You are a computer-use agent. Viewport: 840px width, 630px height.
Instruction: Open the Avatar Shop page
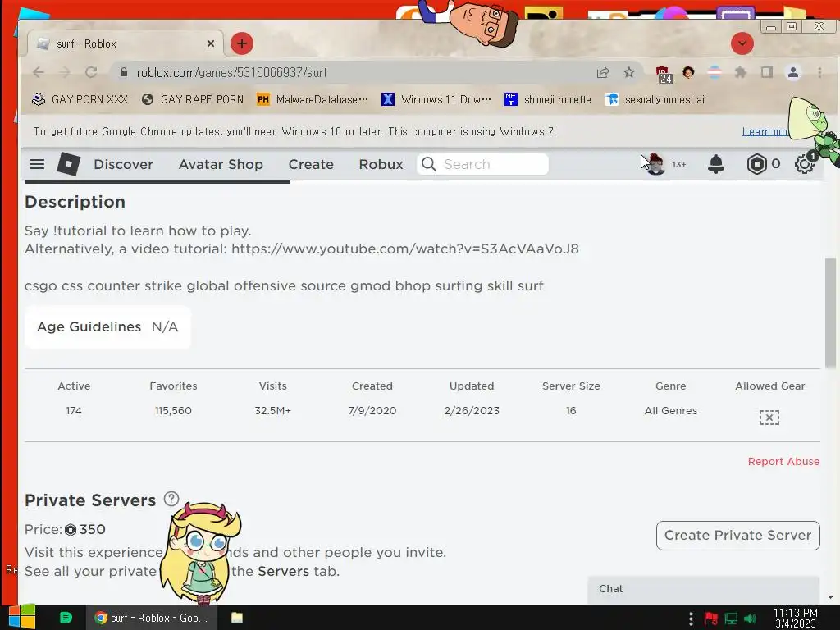pyautogui.click(x=221, y=164)
